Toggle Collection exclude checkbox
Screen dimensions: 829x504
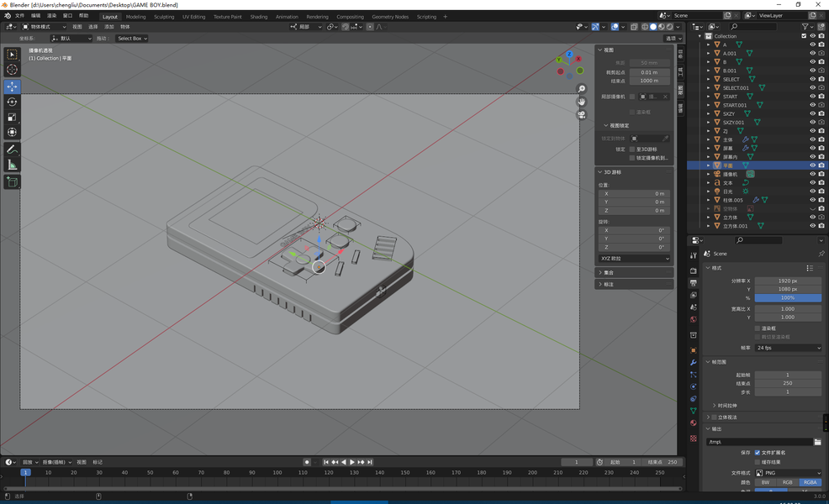pyautogui.click(x=804, y=36)
